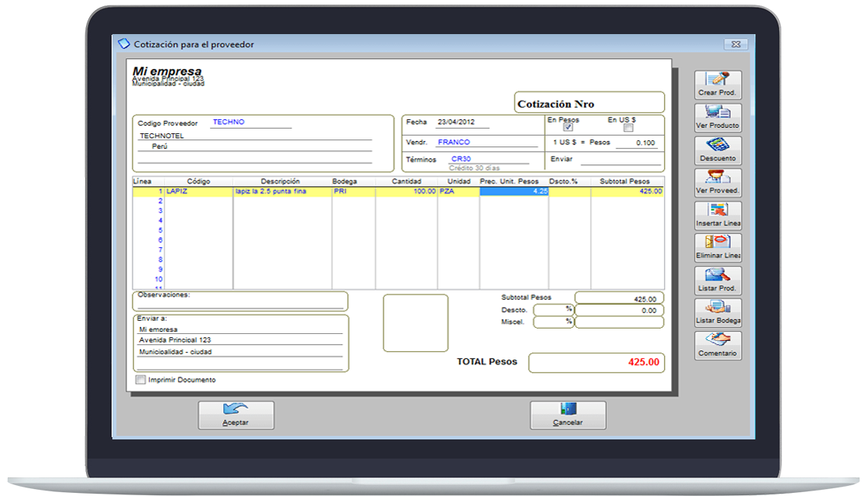Click the Términos field CR30
Image resolution: width=868 pixels, height=496 pixels.
coord(488,159)
